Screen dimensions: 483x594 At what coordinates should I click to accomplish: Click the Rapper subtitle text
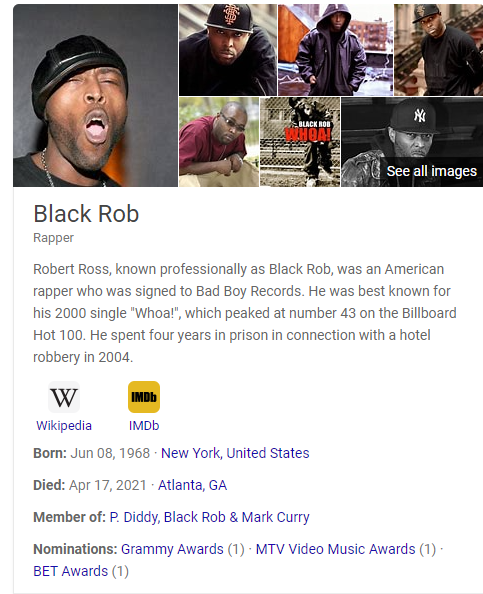point(53,238)
